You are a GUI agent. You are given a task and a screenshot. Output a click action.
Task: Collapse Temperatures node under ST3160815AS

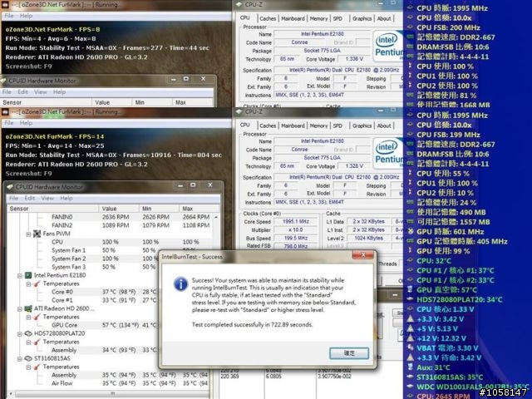(28, 367)
